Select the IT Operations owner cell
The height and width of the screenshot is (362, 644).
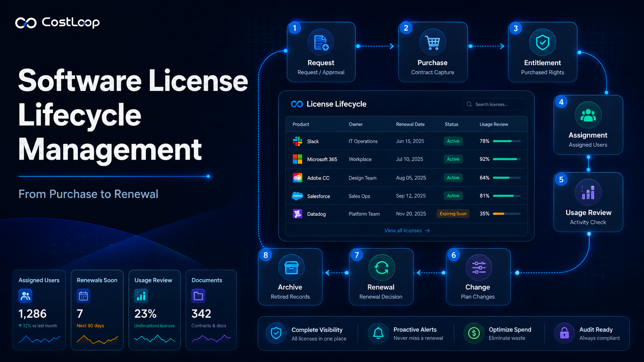point(363,141)
